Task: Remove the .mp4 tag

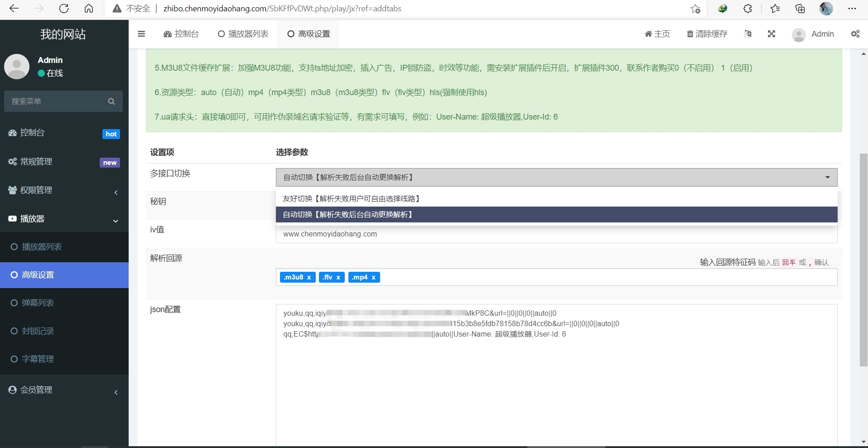Action: tap(373, 277)
